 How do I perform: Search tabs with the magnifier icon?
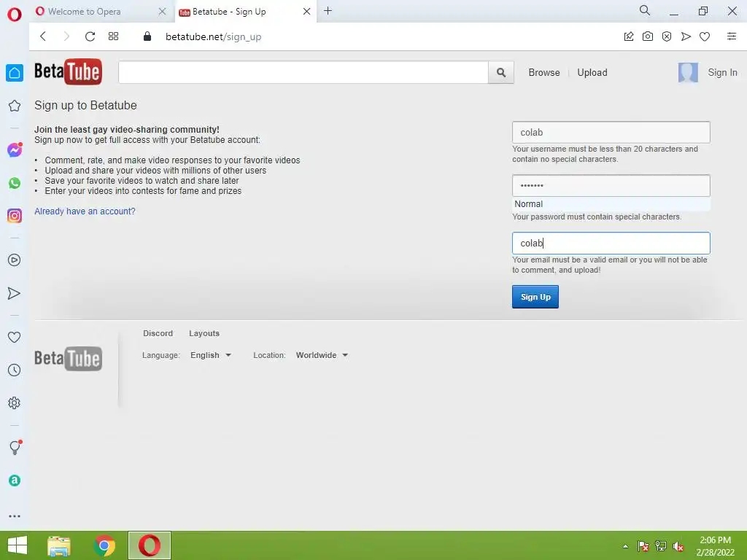(645, 10)
